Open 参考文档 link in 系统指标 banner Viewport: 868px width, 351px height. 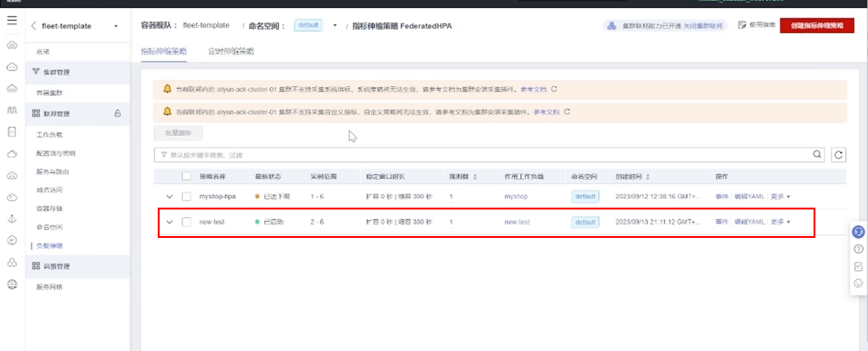tap(533, 90)
